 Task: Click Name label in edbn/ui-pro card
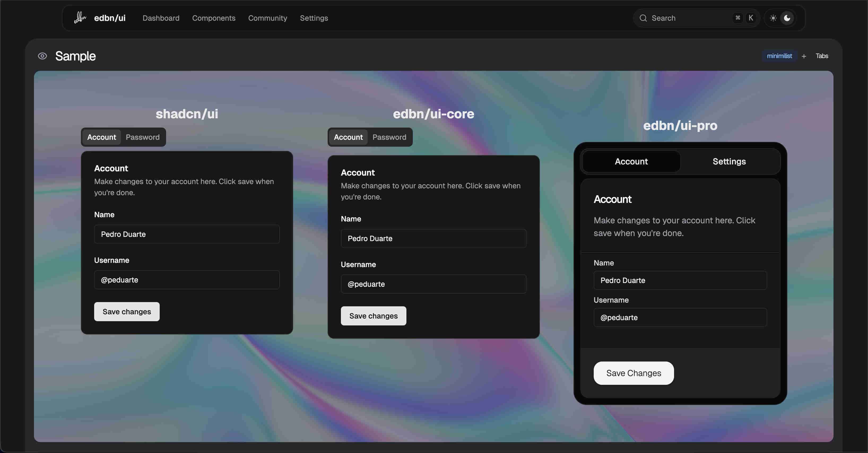pos(604,263)
